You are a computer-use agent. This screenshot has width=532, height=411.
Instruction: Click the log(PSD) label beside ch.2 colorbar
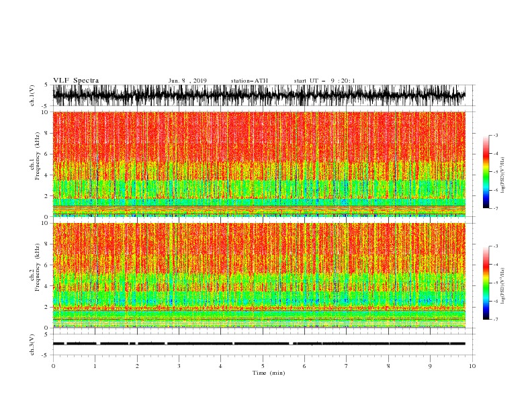pos(502,286)
